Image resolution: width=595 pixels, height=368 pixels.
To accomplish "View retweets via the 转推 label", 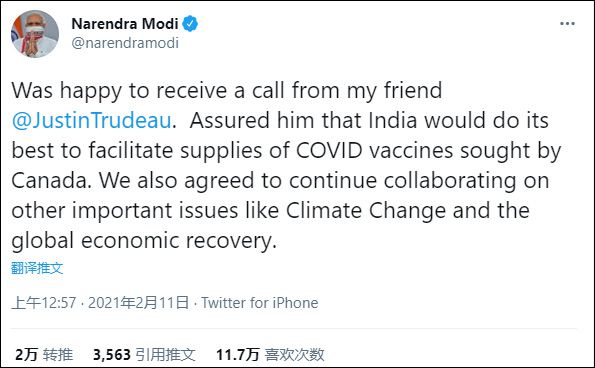I will click(58, 355).
